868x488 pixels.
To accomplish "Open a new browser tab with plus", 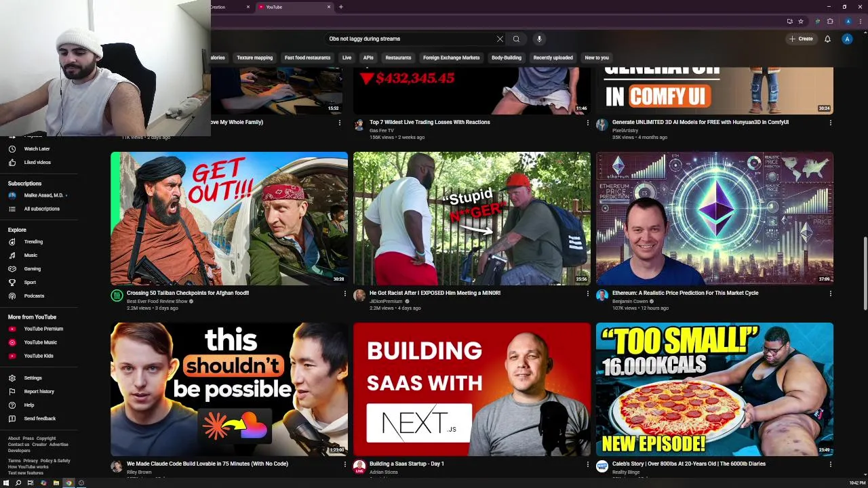I will 340,7.
